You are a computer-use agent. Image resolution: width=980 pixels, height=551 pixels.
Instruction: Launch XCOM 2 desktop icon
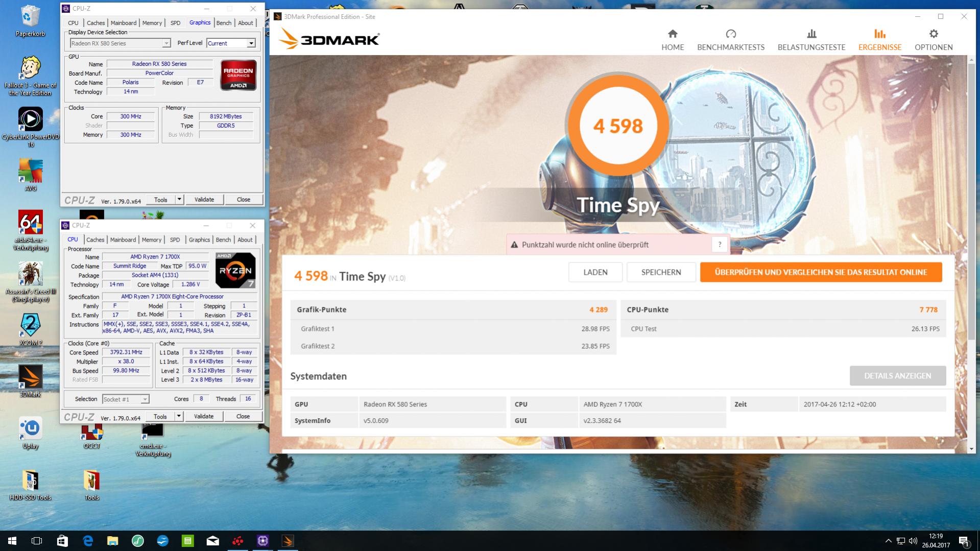[x=31, y=329]
